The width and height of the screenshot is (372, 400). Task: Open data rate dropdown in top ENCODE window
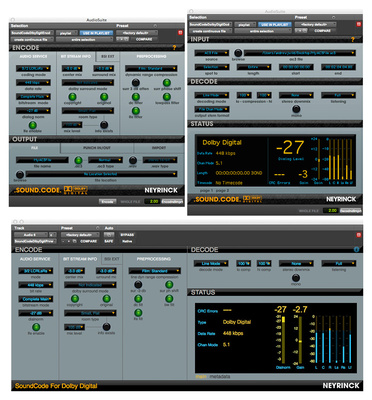(x=33, y=83)
